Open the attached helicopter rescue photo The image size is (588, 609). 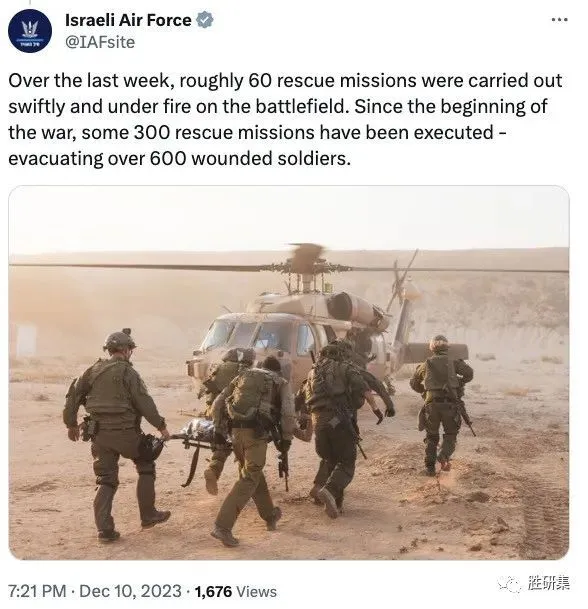289,372
